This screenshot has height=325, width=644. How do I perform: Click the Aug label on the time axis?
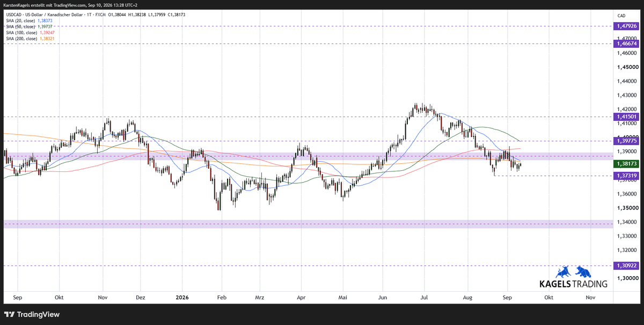tap(467, 297)
